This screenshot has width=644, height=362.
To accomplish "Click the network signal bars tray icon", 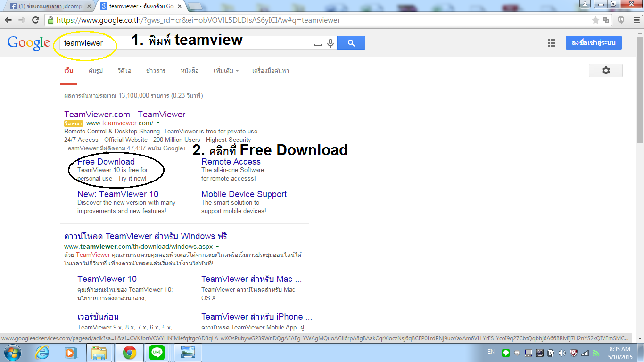I will (x=585, y=353).
